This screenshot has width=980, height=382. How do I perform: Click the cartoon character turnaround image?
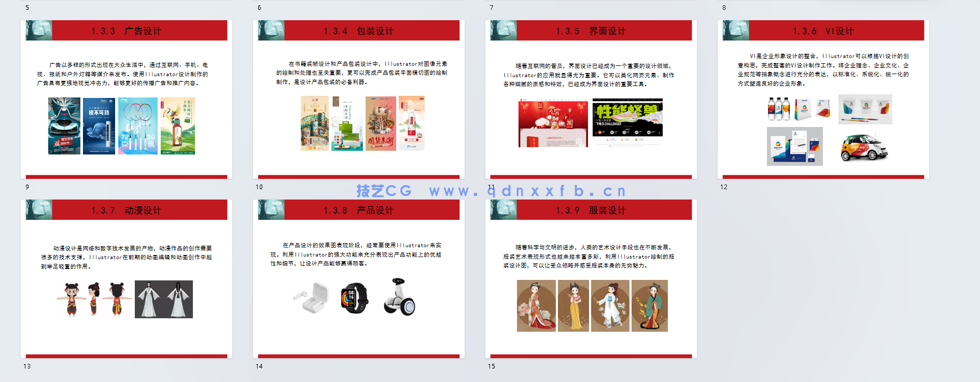coord(94,299)
